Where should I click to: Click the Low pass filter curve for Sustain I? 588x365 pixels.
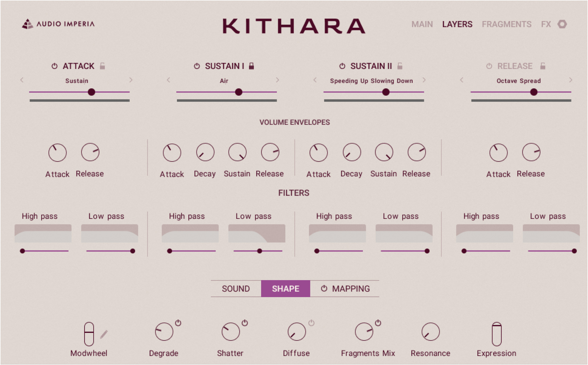tap(257, 233)
